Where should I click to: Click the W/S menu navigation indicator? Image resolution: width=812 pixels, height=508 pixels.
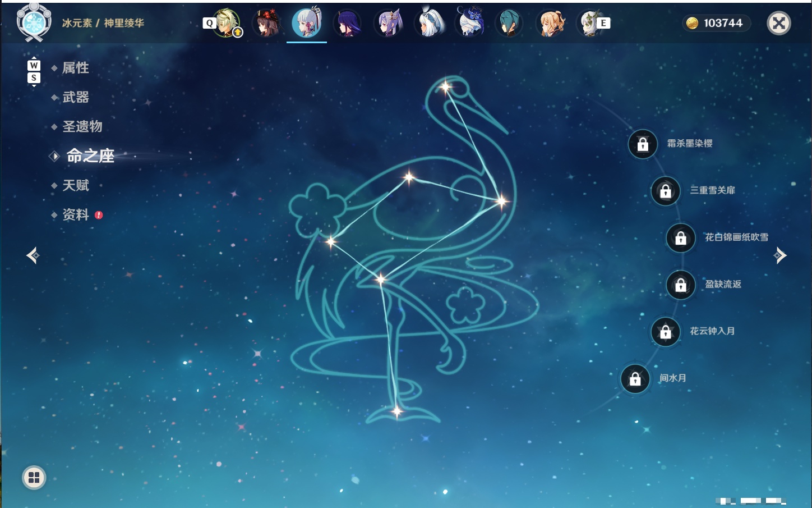point(34,72)
